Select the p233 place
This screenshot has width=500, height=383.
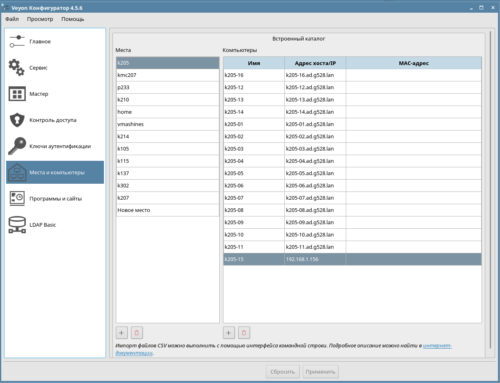point(168,87)
